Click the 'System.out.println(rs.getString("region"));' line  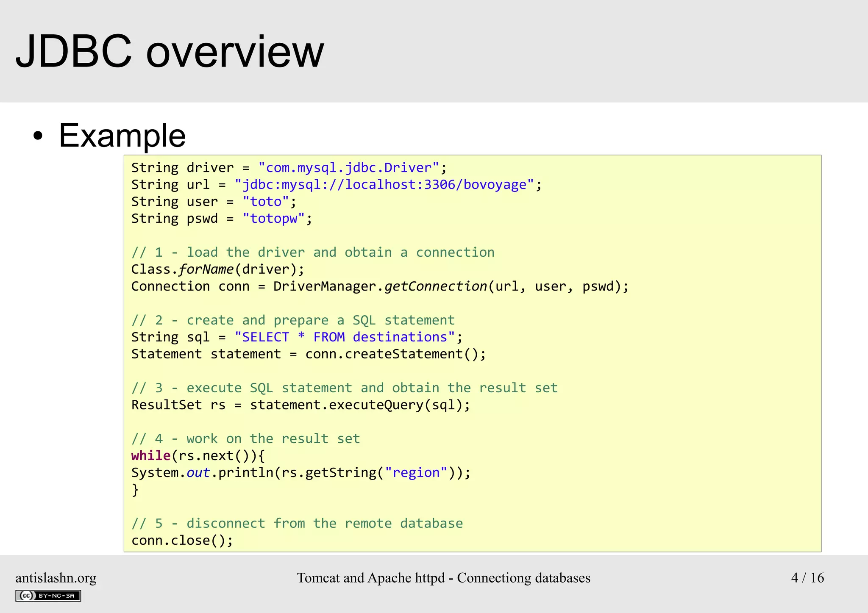[x=301, y=473]
